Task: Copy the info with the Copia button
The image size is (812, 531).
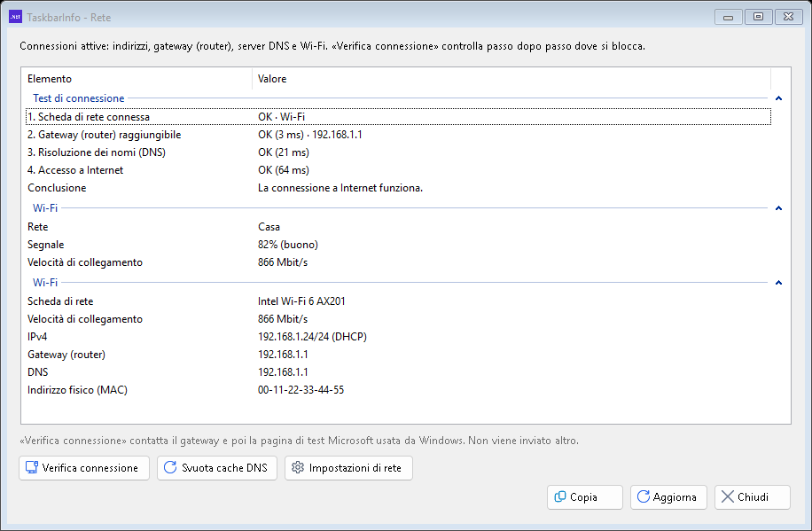Action: point(585,496)
